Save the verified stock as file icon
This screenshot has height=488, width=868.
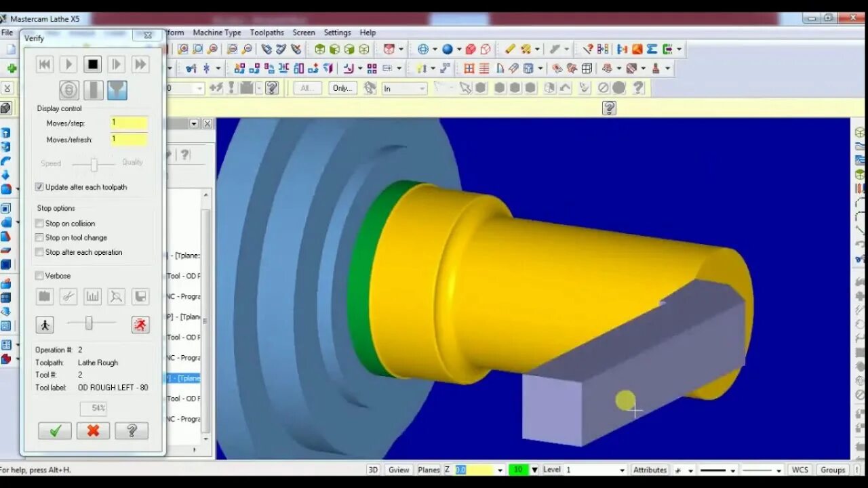point(140,296)
